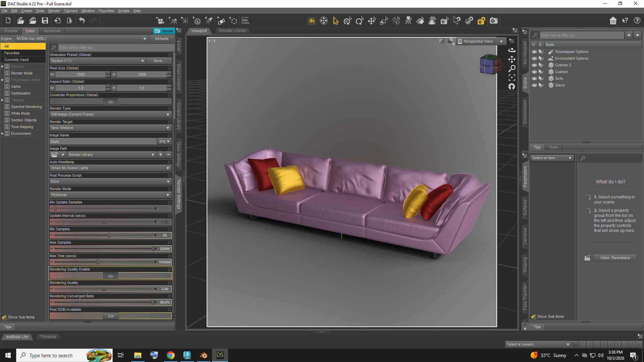Select the Node Selection arrow tool

click(x=335, y=21)
